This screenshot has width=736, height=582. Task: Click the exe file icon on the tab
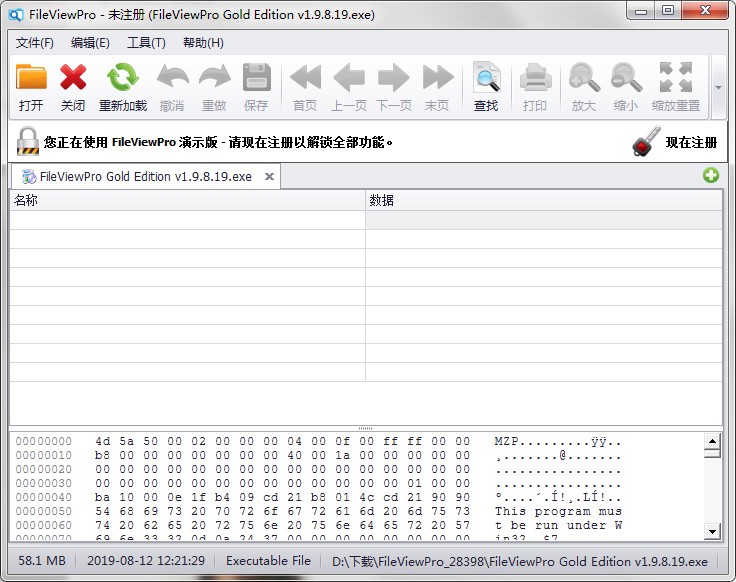(29, 176)
